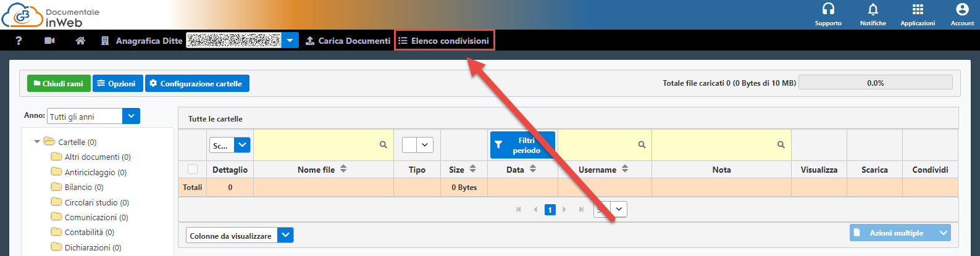The image size is (980, 256).
Task: Open the Tipo filter dropdown
Action: [417, 145]
